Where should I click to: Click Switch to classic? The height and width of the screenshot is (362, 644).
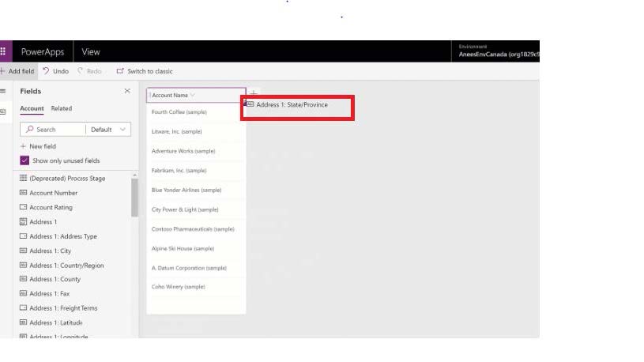(x=145, y=71)
